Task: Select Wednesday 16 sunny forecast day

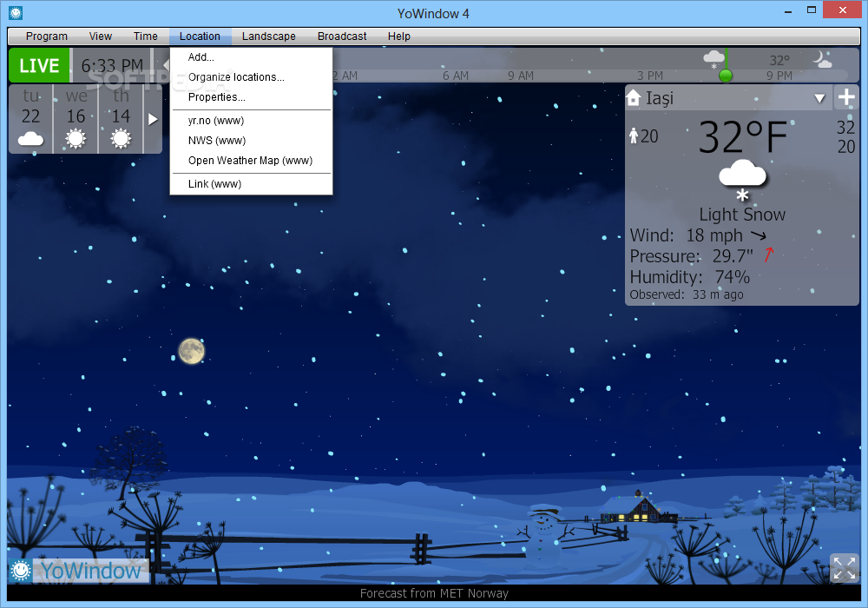Action: point(76,118)
